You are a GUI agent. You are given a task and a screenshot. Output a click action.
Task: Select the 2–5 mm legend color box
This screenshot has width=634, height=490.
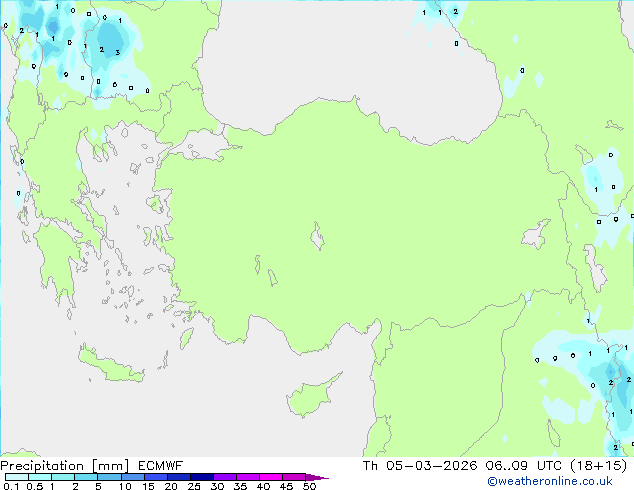[86, 477]
